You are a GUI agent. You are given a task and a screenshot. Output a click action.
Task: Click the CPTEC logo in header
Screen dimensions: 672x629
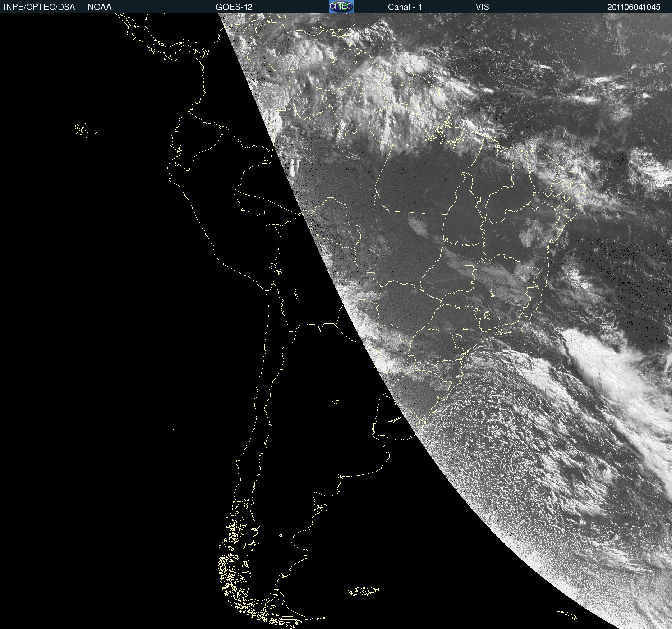tap(341, 6)
